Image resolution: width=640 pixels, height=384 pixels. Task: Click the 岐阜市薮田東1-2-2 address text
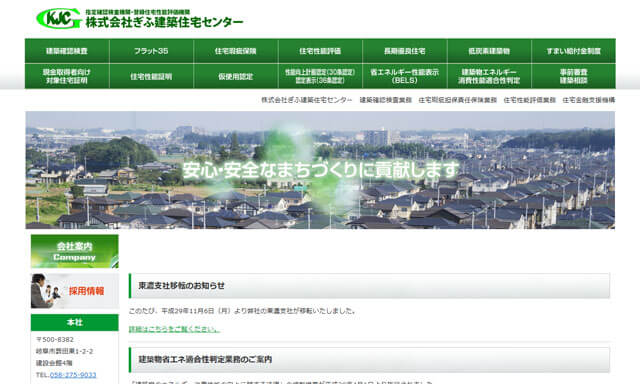coord(64,351)
